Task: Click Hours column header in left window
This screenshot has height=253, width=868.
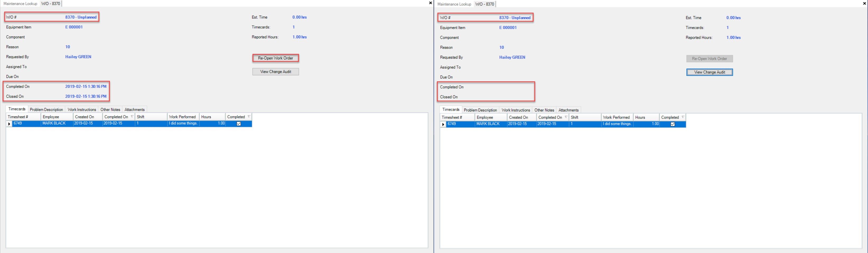Action: [x=212, y=117]
